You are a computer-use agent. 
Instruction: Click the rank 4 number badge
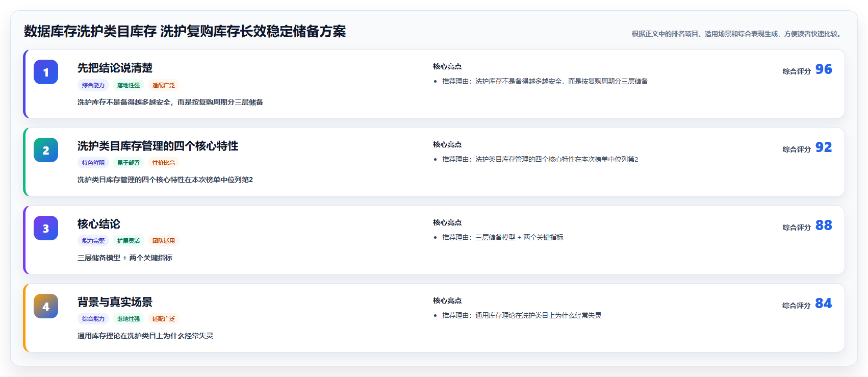(46, 306)
